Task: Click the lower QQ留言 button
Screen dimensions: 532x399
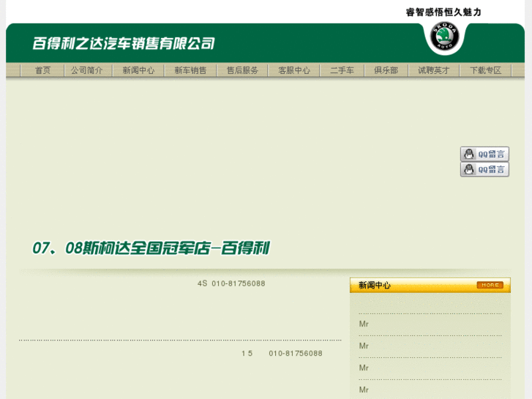Action: [484, 169]
